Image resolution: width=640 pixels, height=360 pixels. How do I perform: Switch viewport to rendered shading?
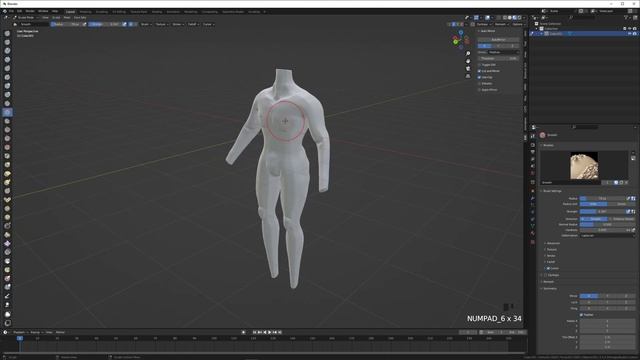(x=520, y=18)
